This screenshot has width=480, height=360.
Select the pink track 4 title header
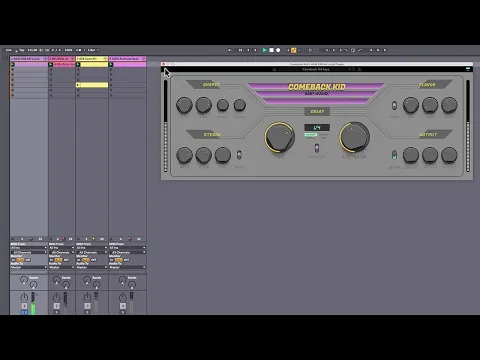128,59
